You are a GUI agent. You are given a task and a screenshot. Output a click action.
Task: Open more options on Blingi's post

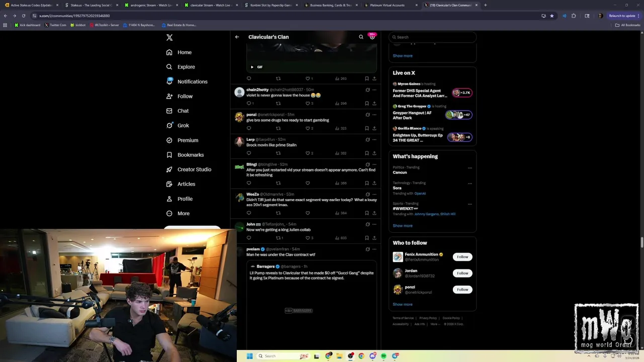tap(374, 164)
